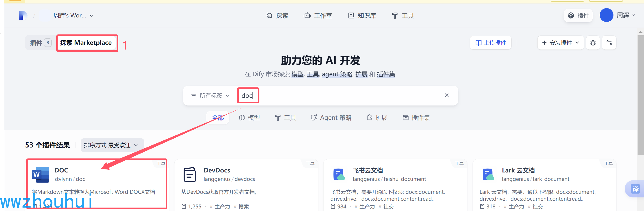Click the 53 个插件结果 count text
644x211 pixels.
coord(47,145)
